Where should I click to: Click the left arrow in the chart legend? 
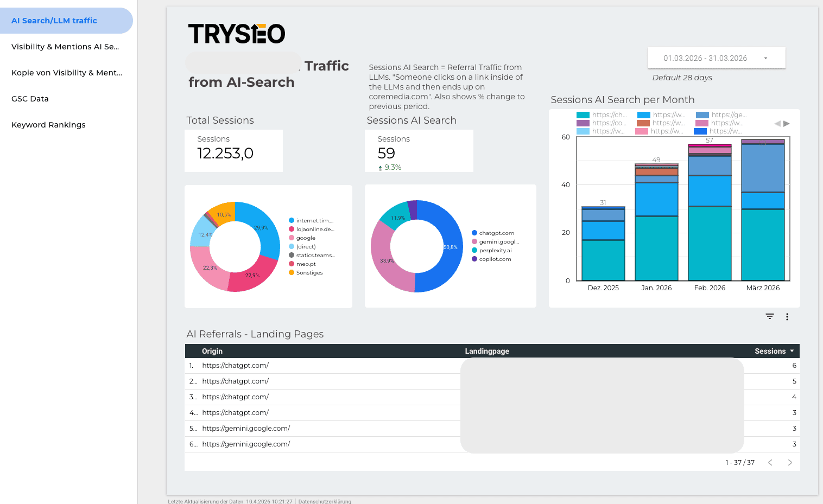778,123
